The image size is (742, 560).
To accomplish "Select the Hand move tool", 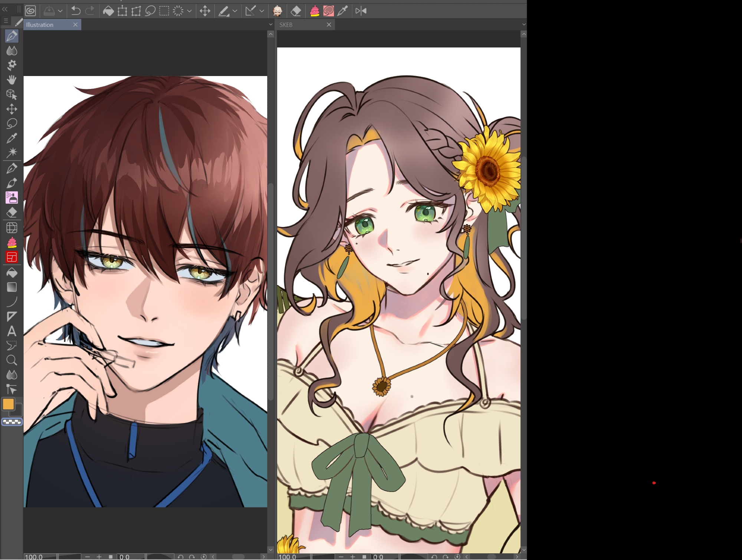I will click(12, 80).
